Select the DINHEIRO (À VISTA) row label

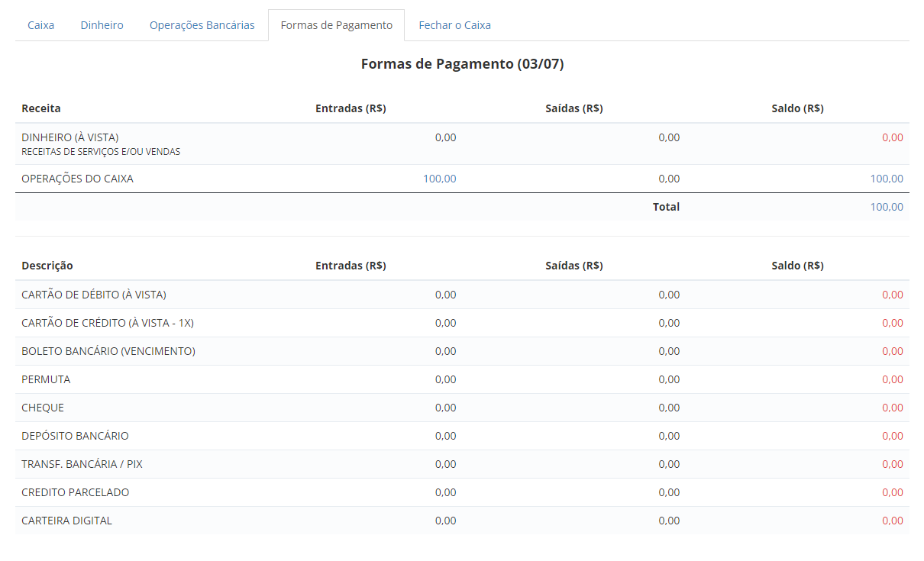coord(70,137)
